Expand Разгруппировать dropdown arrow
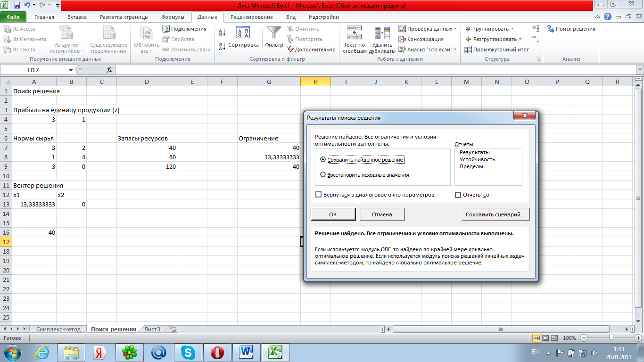This screenshot has width=644, height=362. (520, 39)
